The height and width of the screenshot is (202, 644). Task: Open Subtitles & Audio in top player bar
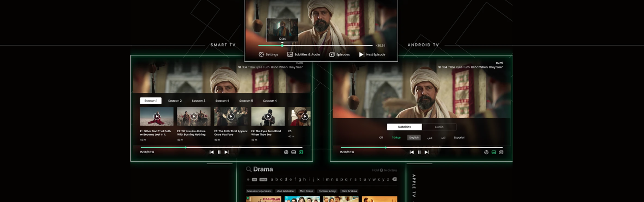(303, 54)
